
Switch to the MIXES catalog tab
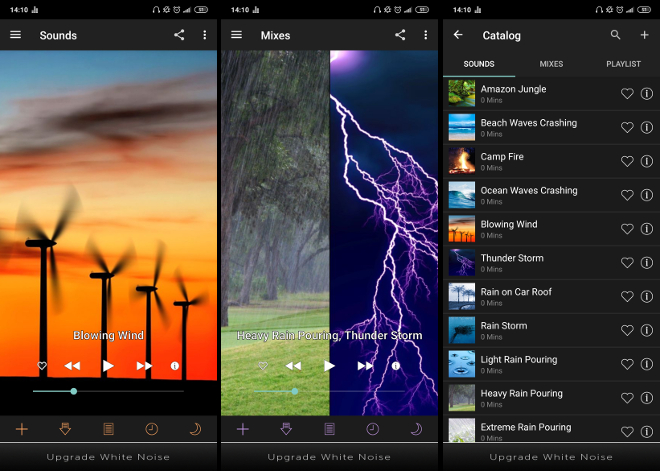pos(551,64)
